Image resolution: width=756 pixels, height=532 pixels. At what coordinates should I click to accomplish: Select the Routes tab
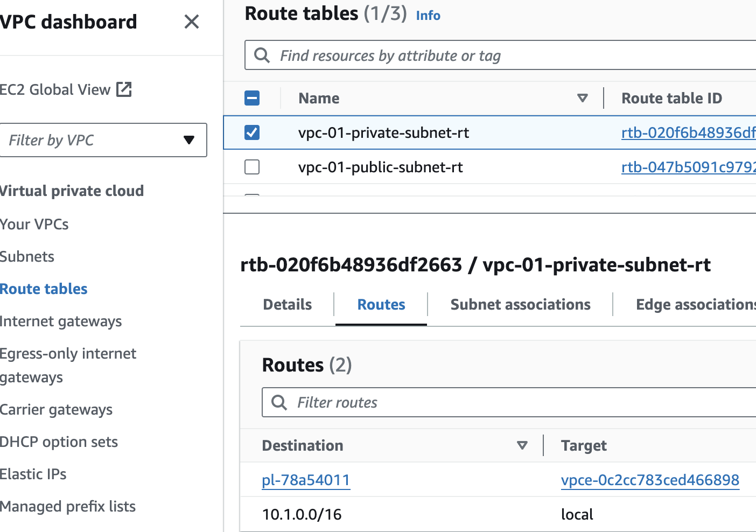(x=381, y=305)
